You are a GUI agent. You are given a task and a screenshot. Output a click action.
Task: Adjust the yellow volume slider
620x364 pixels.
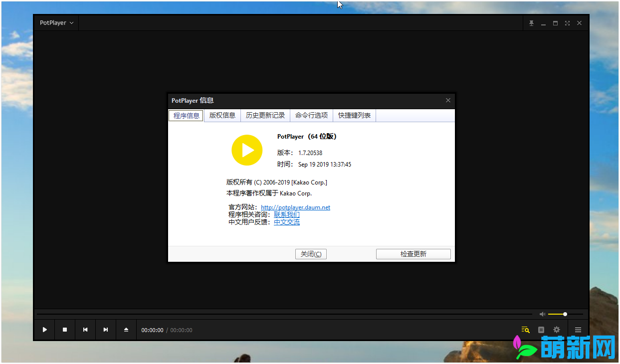coord(565,314)
